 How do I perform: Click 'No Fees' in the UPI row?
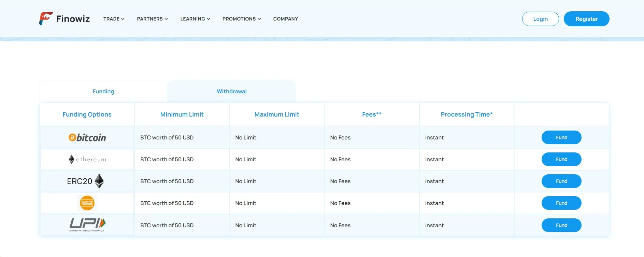point(340,225)
